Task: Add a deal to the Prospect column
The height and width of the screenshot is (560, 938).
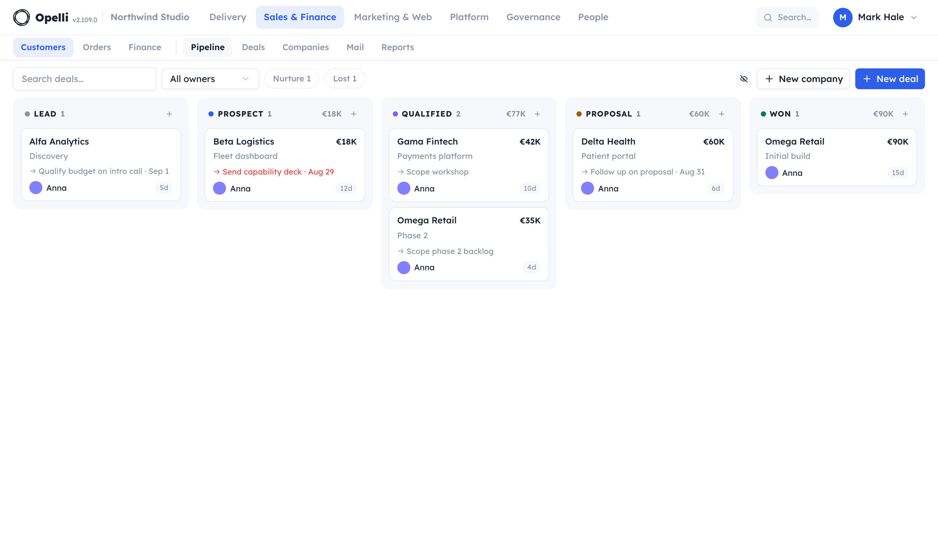Action: pos(354,114)
